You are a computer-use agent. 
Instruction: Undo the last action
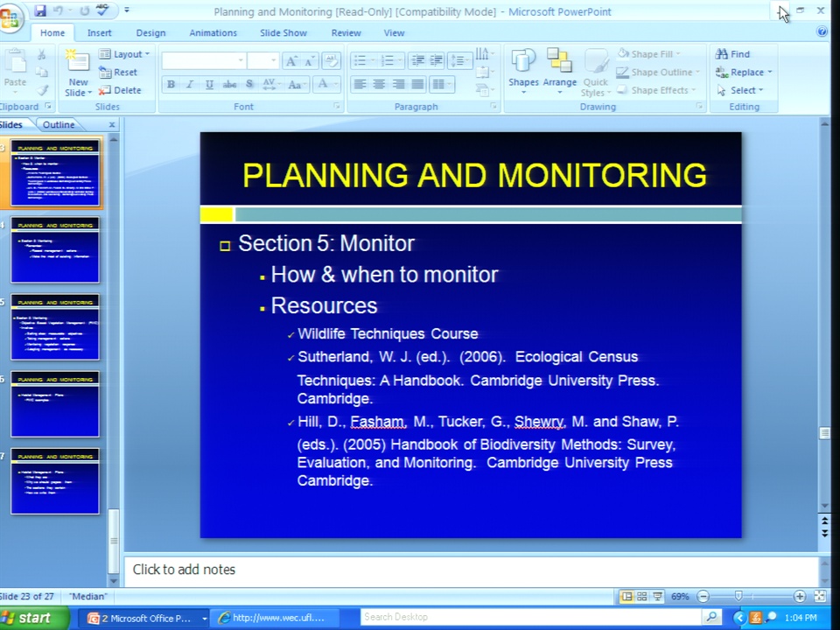(x=58, y=10)
